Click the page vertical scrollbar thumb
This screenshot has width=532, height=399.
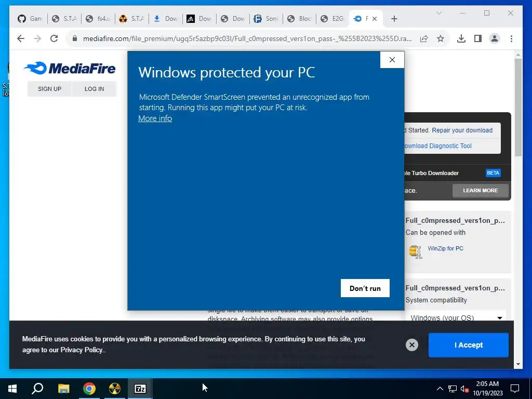[x=518, y=107]
